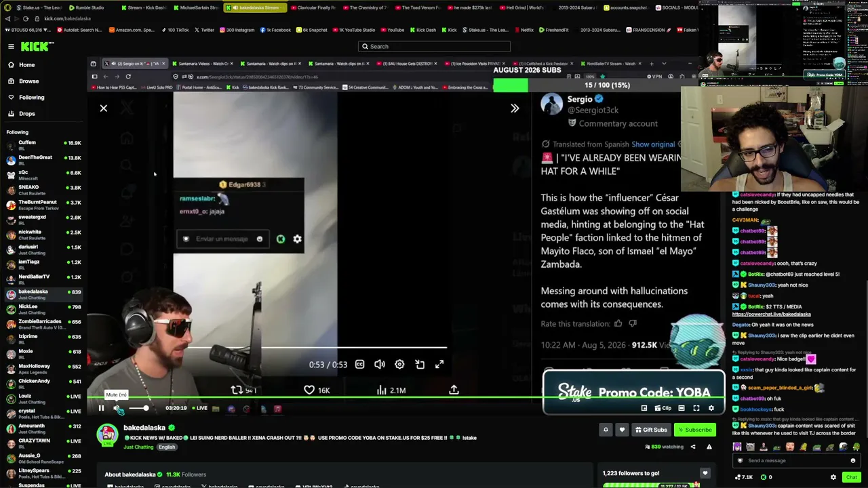Repost the tweet
This screenshot has height=488, width=868.
click(243, 390)
